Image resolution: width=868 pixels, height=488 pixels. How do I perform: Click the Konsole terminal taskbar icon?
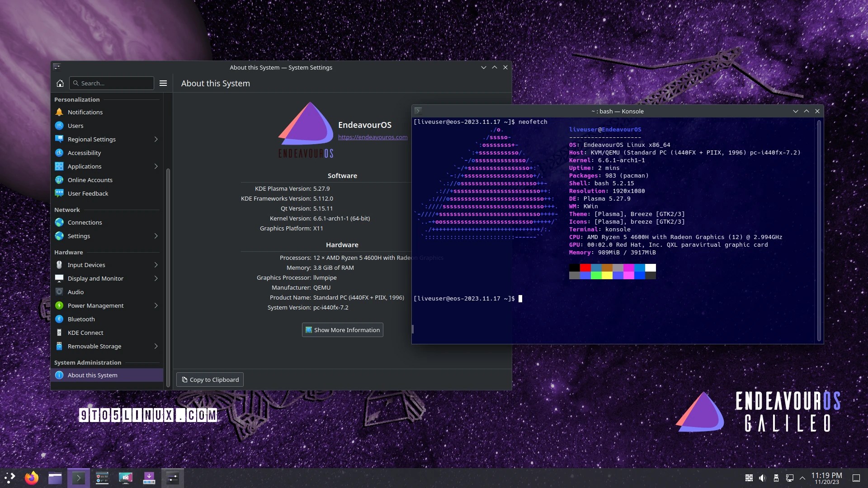tap(79, 478)
